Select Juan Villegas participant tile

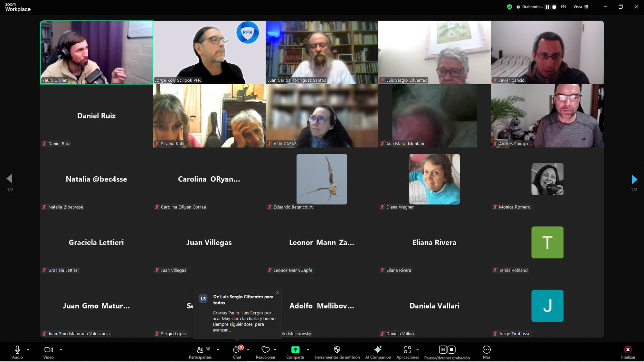click(x=209, y=243)
